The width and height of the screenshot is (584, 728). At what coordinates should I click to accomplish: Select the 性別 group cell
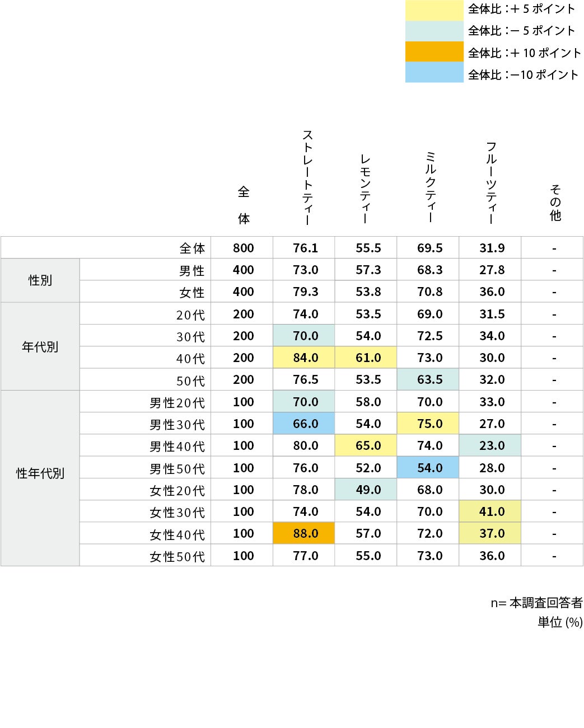pos(40,280)
